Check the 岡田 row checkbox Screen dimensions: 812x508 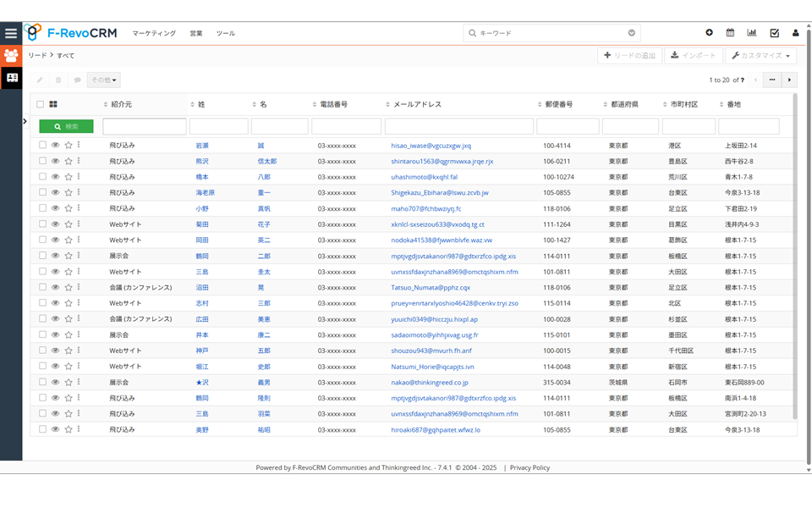coord(42,240)
